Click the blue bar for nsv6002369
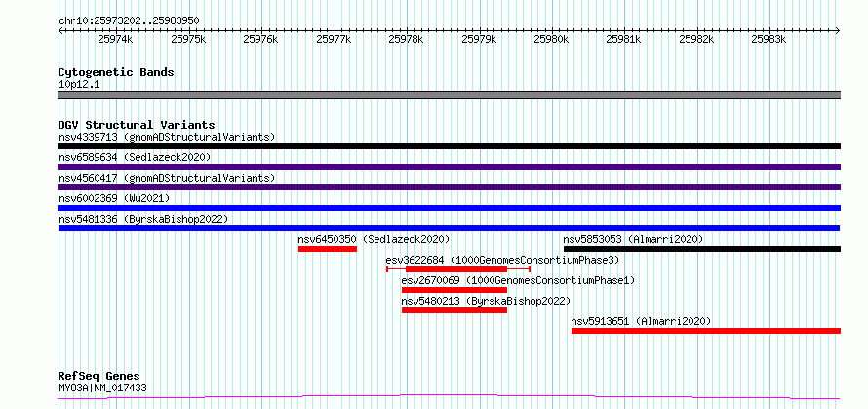868x409 pixels. point(450,208)
